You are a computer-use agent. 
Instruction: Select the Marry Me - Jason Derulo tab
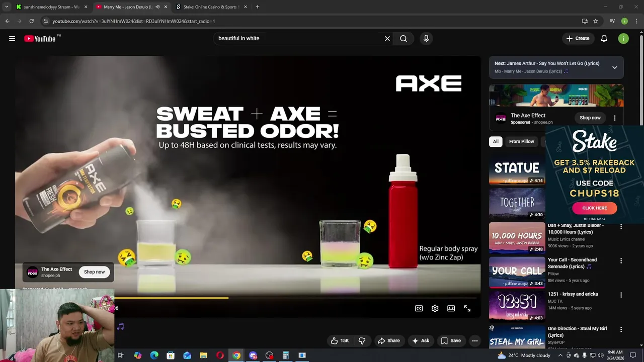click(128, 7)
